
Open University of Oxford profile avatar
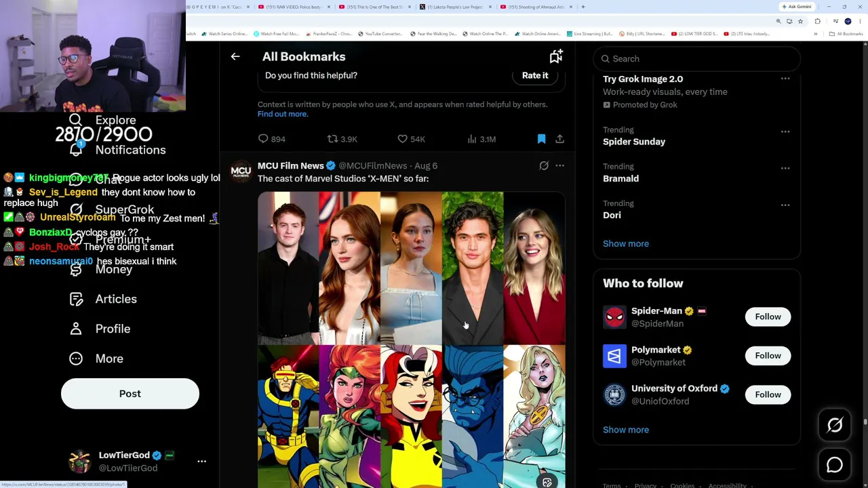(x=614, y=394)
